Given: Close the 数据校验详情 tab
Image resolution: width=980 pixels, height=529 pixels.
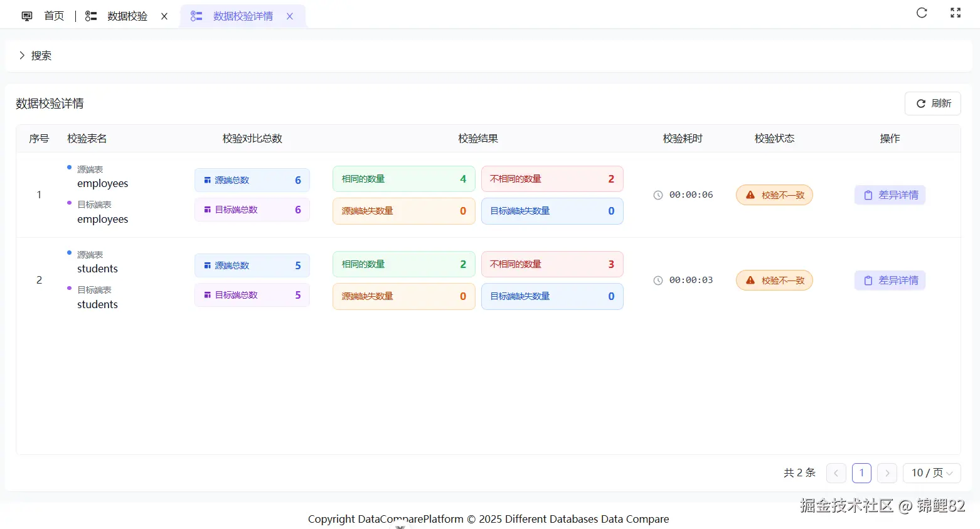Looking at the screenshot, I should click(x=290, y=16).
